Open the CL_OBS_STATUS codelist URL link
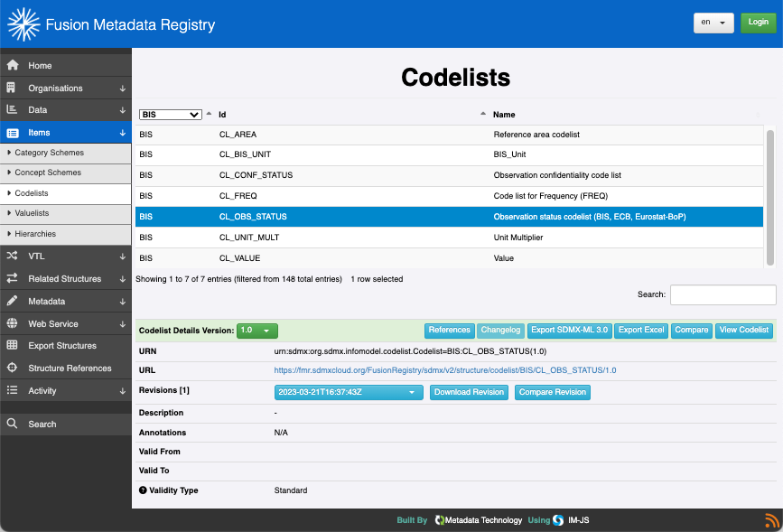 [x=445, y=370]
